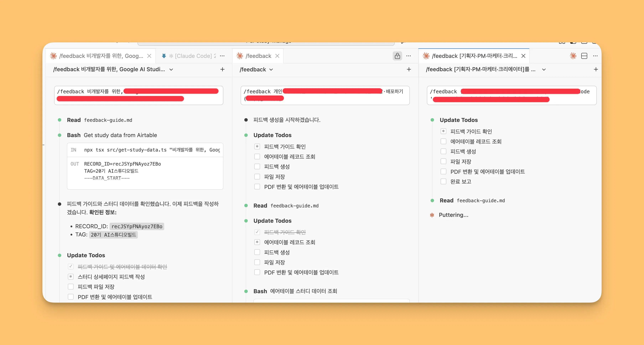Open the 'Bash Get study data from Airtable' step
This screenshot has height=345, width=644.
tap(112, 135)
